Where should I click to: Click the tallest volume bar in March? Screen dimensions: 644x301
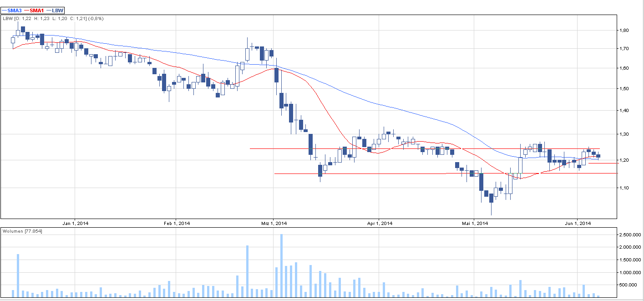point(281,265)
